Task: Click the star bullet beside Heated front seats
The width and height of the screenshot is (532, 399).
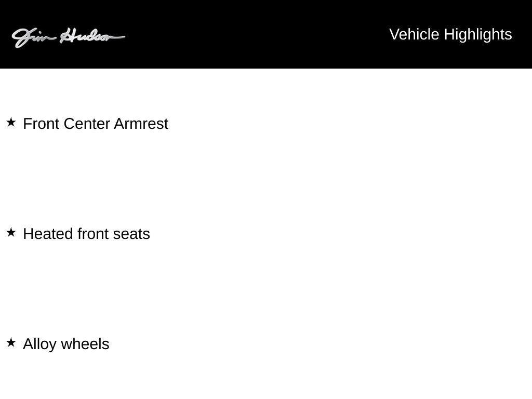Action: (11, 233)
